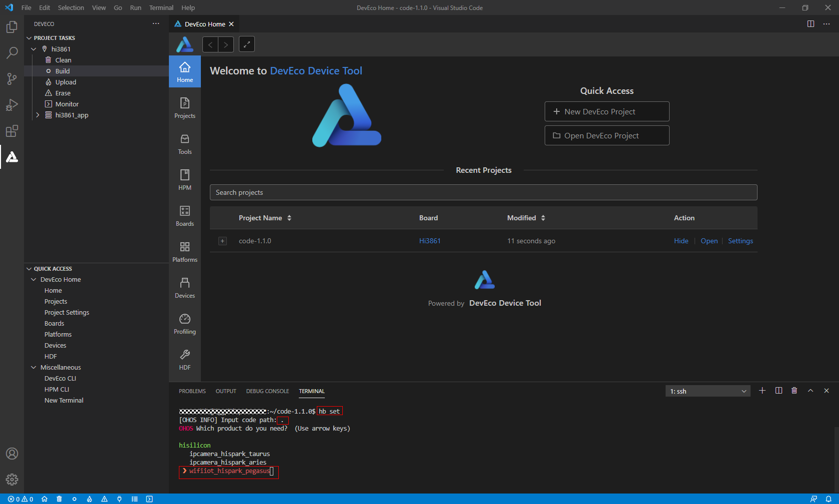839x504 pixels.
Task: Collapse the hi3861 tree node
Action: (x=33, y=49)
